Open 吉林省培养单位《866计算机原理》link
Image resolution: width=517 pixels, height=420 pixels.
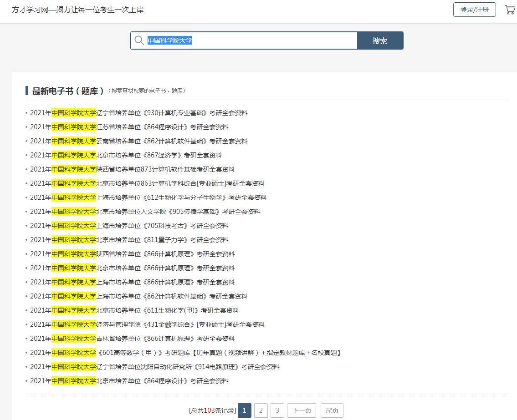pos(132,339)
